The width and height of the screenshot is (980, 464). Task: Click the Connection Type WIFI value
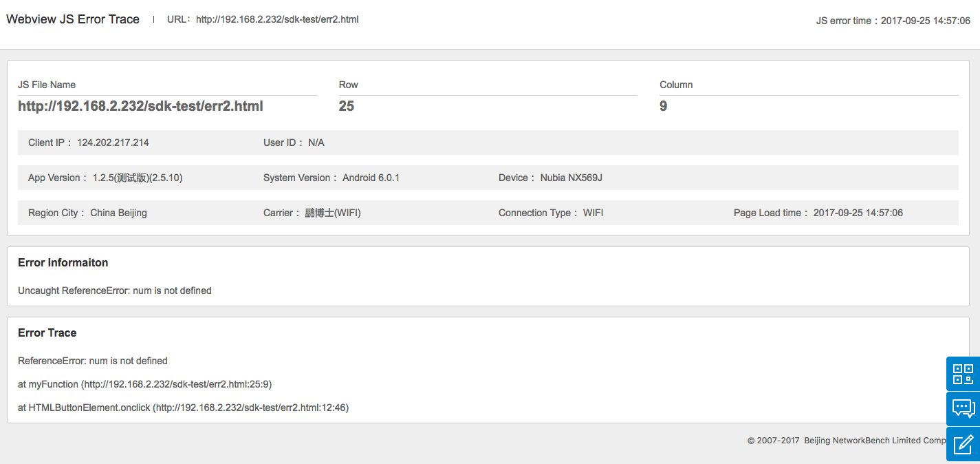coord(593,213)
